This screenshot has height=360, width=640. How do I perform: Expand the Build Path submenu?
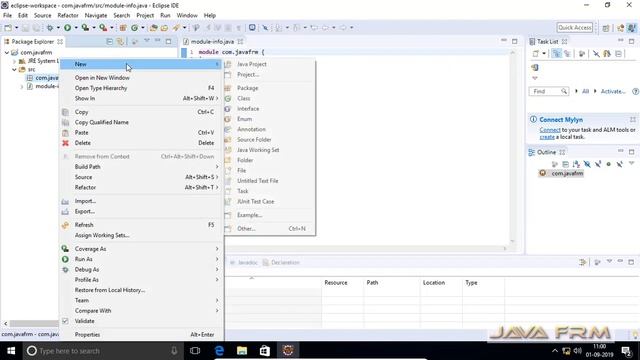(x=142, y=167)
